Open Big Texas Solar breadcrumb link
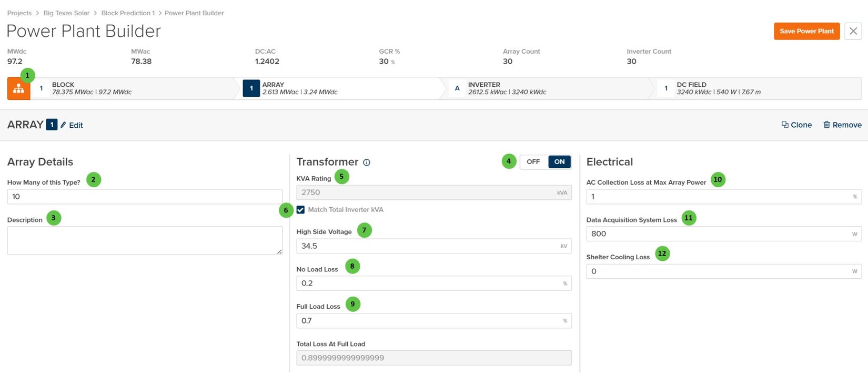Image resolution: width=868 pixels, height=375 pixels. tap(66, 13)
